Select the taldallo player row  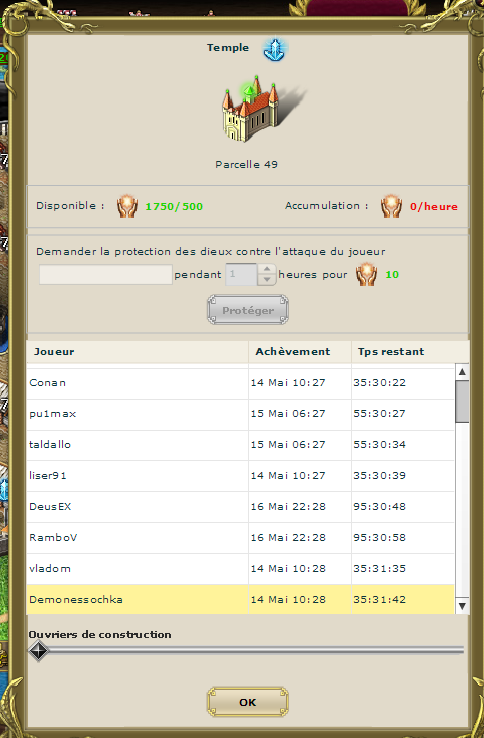(x=241, y=445)
